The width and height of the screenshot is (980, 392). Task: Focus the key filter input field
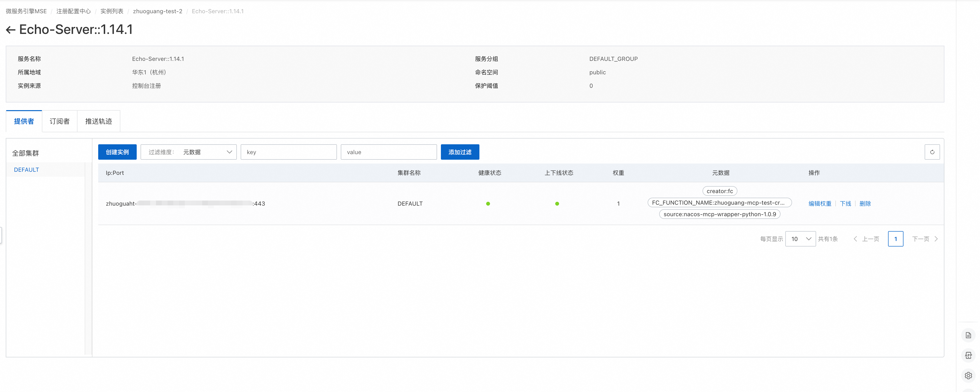[x=288, y=152]
